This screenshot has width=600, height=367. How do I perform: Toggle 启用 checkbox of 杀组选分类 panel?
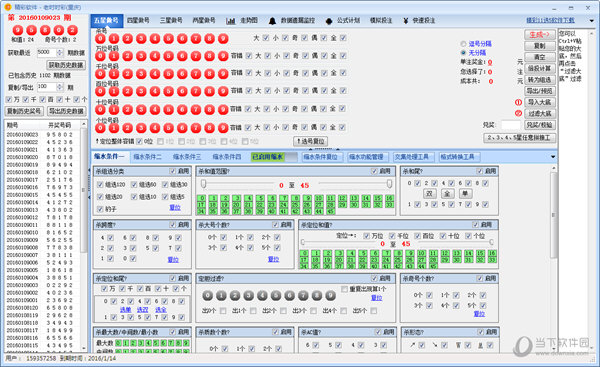(x=173, y=171)
